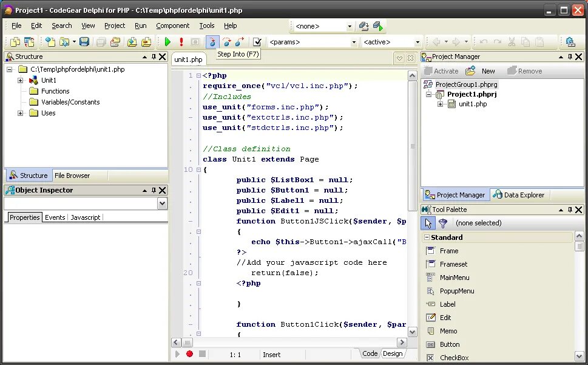Select Memo component in Tool Palette
588x365 pixels.
448,331
